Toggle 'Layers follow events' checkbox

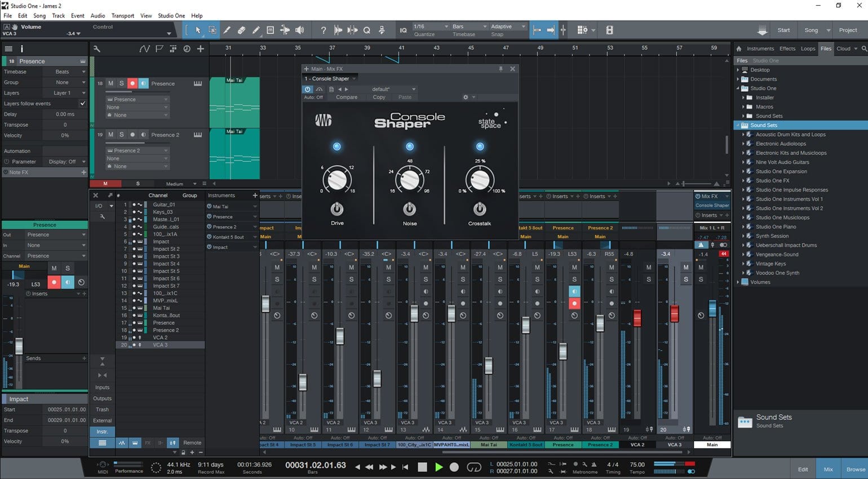point(83,103)
